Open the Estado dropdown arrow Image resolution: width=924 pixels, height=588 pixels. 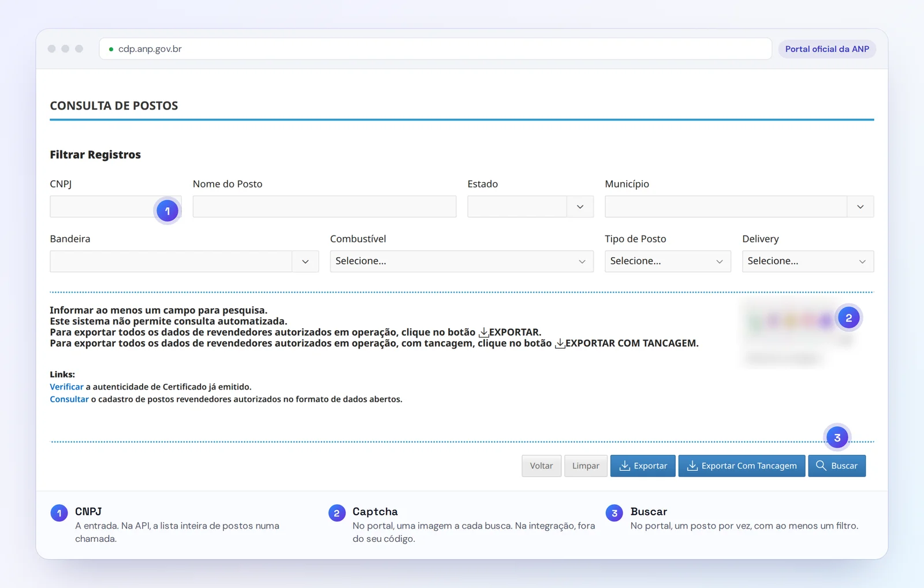(x=580, y=207)
